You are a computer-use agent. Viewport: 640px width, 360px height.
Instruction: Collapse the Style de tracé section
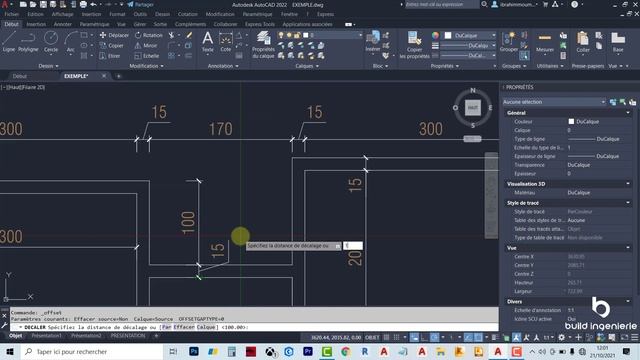pyautogui.click(x=628, y=202)
